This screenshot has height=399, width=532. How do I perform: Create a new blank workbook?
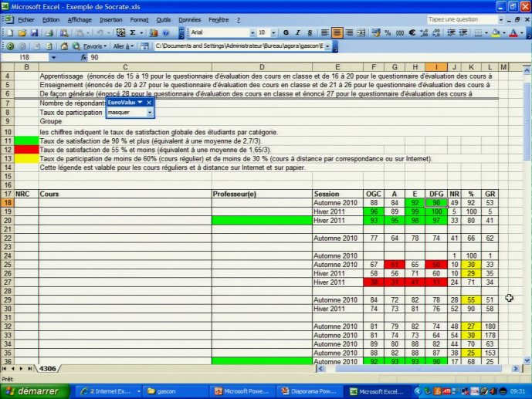(x=10, y=33)
